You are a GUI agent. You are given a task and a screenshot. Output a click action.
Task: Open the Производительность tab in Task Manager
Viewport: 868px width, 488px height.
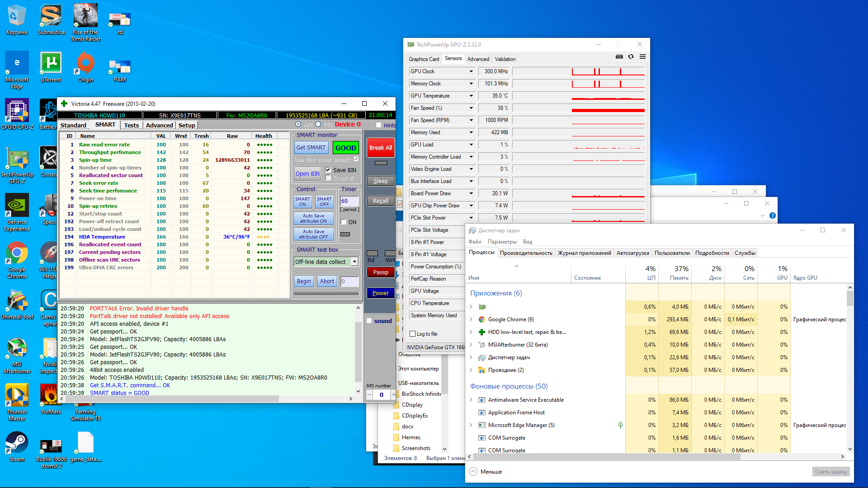coord(526,253)
